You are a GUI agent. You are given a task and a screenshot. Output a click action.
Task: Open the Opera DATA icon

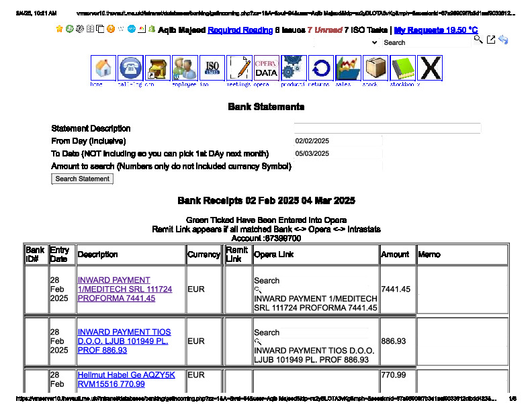click(266, 68)
